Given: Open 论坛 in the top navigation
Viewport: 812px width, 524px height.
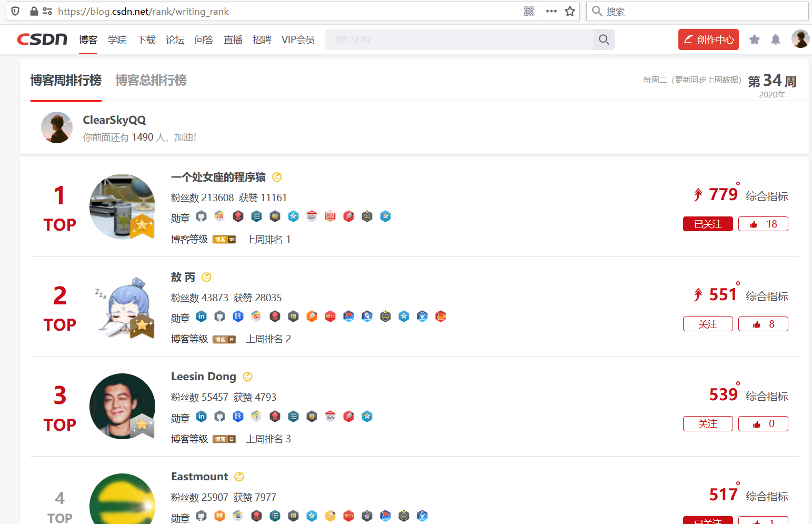Looking at the screenshot, I should click(x=175, y=39).
